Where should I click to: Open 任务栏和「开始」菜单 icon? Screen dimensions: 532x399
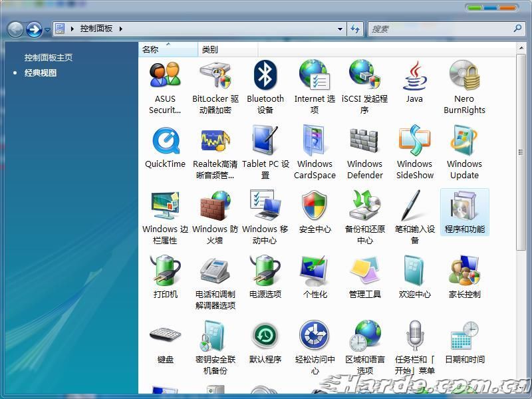(414, 348)
